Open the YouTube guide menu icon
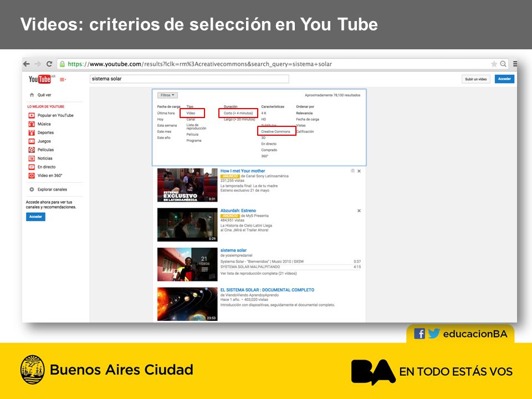Image resolution: width=532 pixels, height=399 pixels. (x=63, y=79)
